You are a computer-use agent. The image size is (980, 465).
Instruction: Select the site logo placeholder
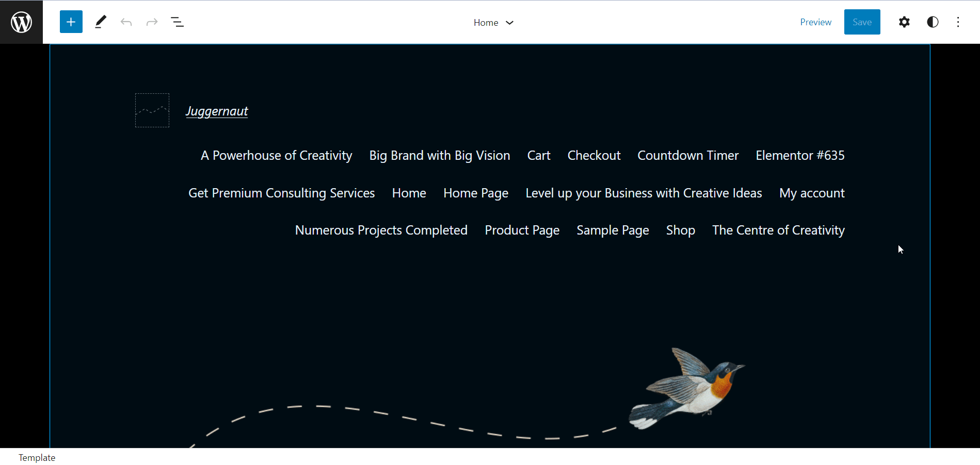pos(152,110)
